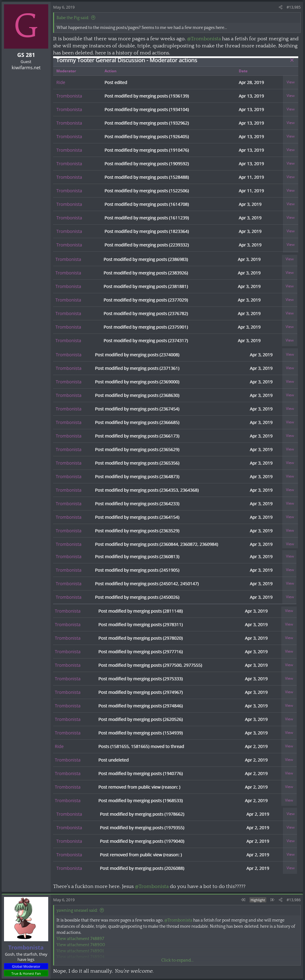This screenshot has width=305, height=980.
Task: Open 'View attachment 748897' link
Action: tap(80, 938)
